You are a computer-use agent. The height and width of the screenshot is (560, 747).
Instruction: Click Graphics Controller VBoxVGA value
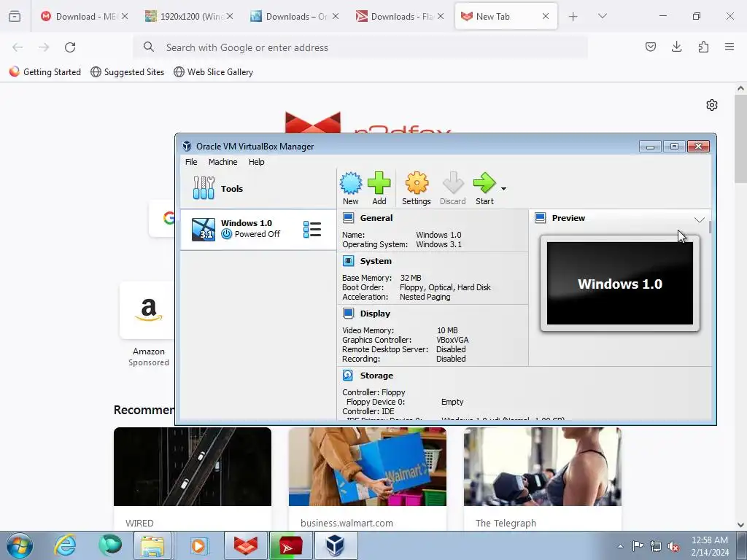[x=452, y=340]
